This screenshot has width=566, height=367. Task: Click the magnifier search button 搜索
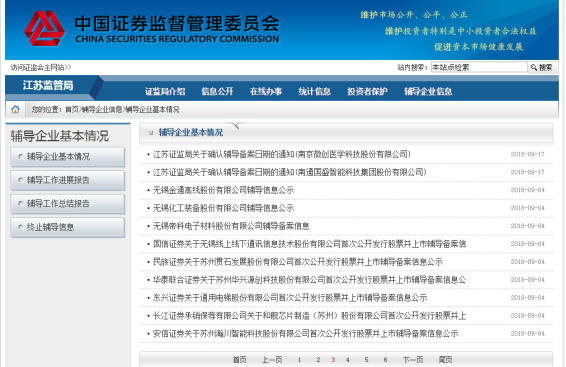tap(543, 67)
